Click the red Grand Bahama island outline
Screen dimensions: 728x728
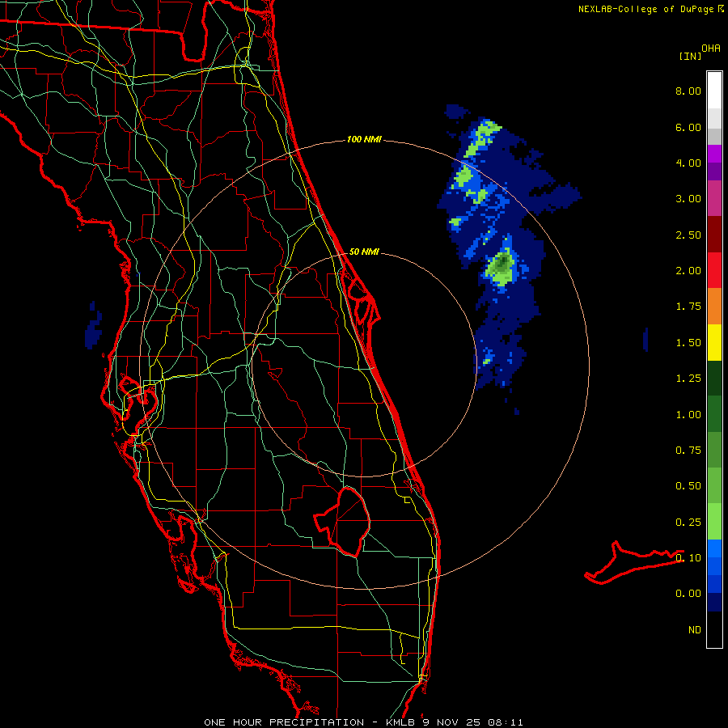(x=634, y=562)
